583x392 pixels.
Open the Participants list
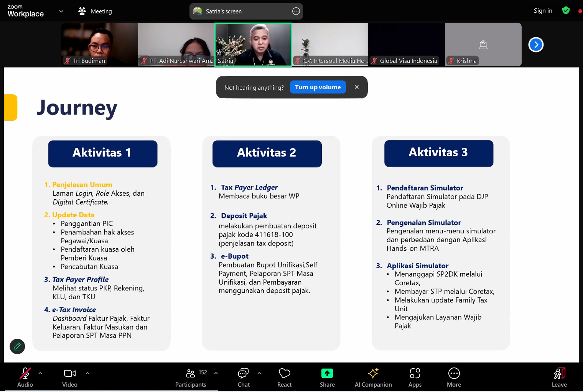pyautogui.click(x=191, y=377)
